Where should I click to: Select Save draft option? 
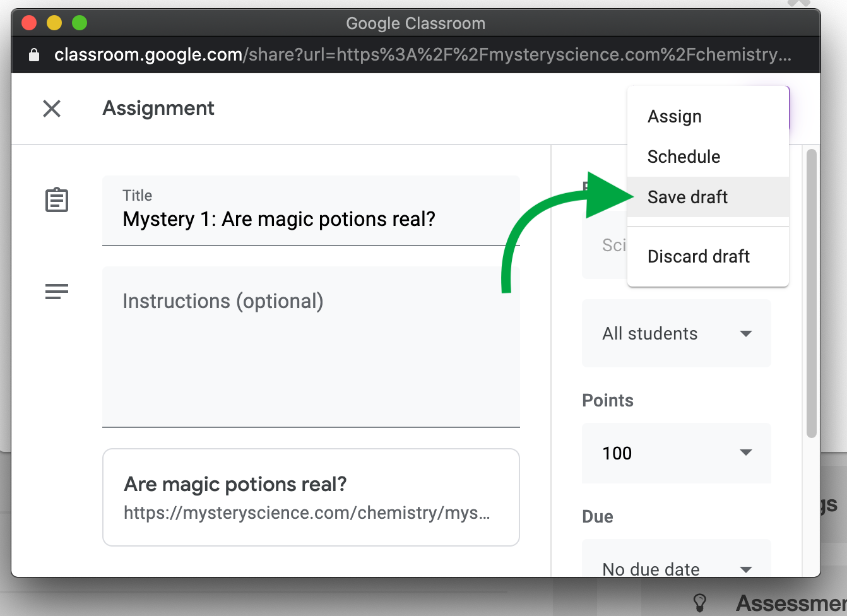tap(708, 197)
